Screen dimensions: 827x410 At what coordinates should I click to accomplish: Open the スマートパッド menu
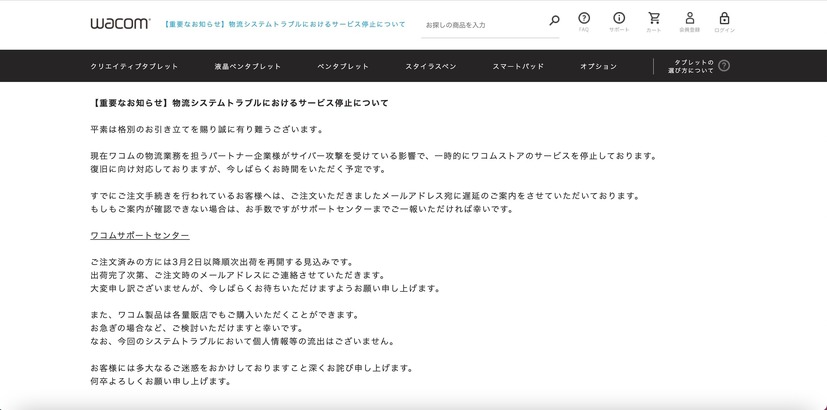(x=518, y=66)
